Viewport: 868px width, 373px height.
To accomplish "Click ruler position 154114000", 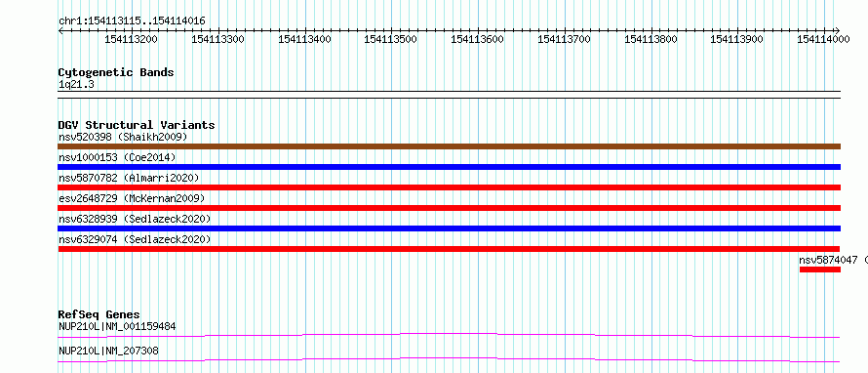I will [824, 39].
